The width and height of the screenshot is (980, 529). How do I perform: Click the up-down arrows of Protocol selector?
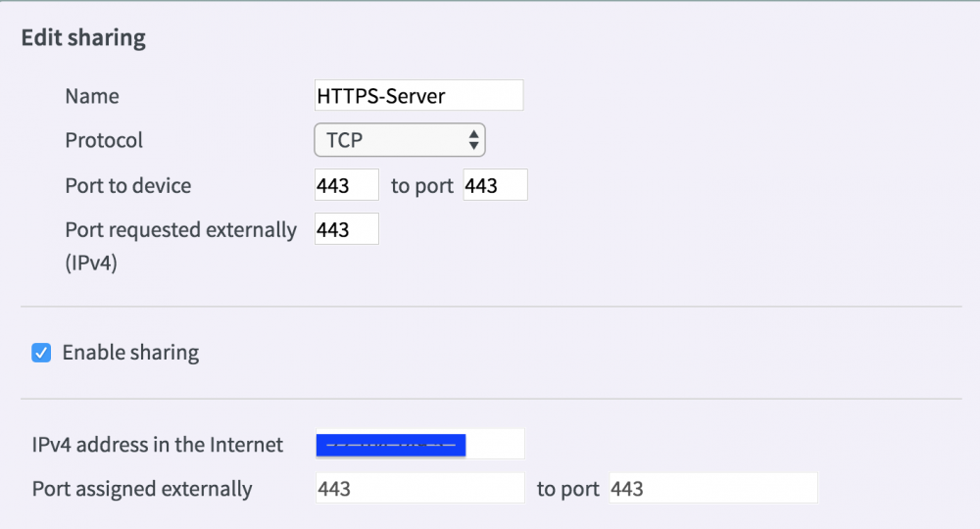pos(473,140)
